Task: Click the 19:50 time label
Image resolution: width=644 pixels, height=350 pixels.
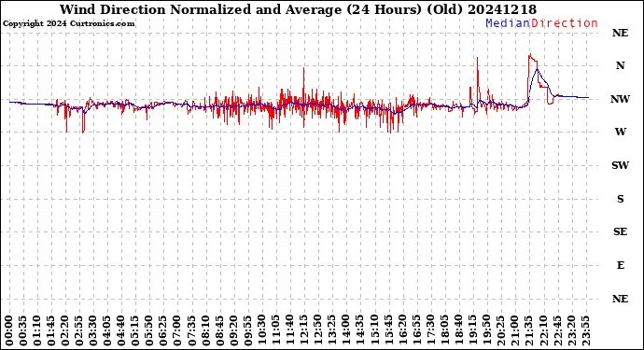Action: point(486,331)
